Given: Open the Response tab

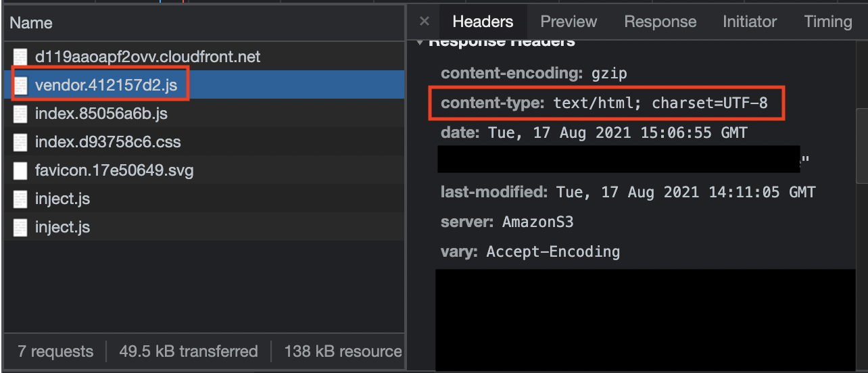Looking at the screenshot, I should (x=660, y=22).
